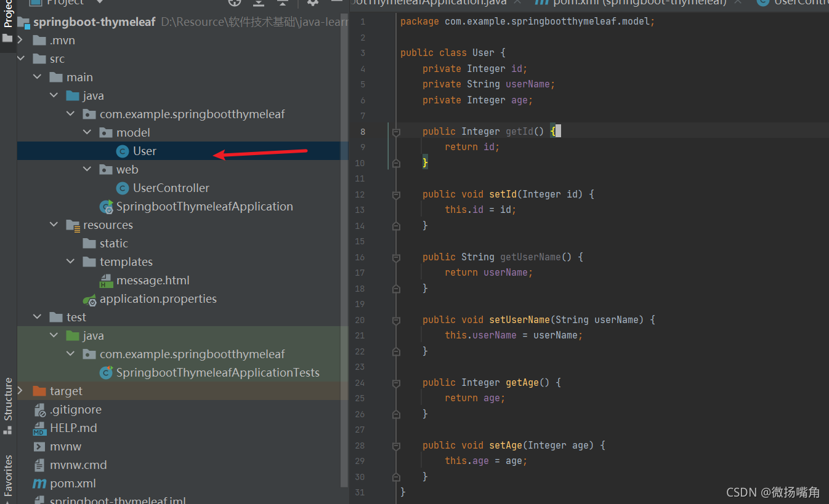Select HELP.md in the project tree
Viewport: 829px width, 504px height.
point(73,428)
